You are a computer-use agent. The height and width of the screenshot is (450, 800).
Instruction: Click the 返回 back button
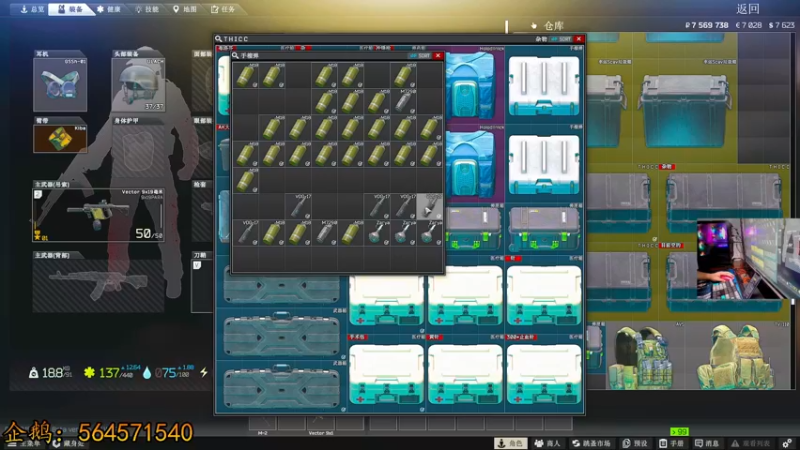tap(748, 9)
